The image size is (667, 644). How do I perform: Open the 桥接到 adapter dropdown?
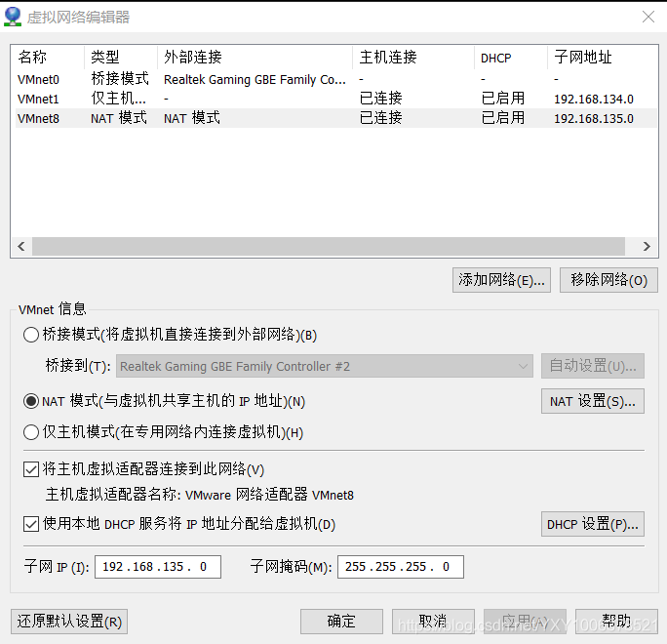[324, 366]
